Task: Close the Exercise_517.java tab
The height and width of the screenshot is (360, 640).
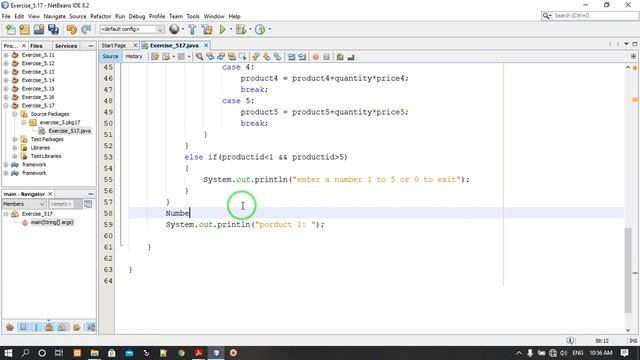Action: pos(206,45)
